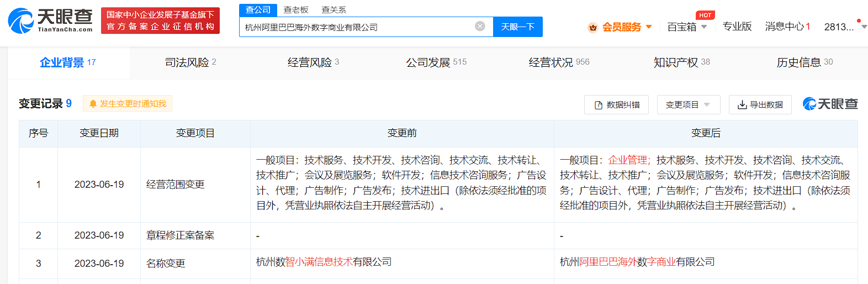This screenshot has width=868, height=284.
Task: Open the 专业版 link
Action: (737, 27)
